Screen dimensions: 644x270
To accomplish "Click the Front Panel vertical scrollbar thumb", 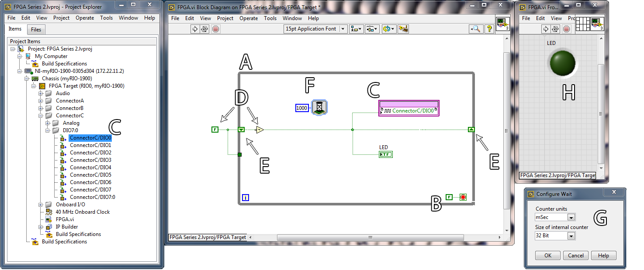I will 601,114.
